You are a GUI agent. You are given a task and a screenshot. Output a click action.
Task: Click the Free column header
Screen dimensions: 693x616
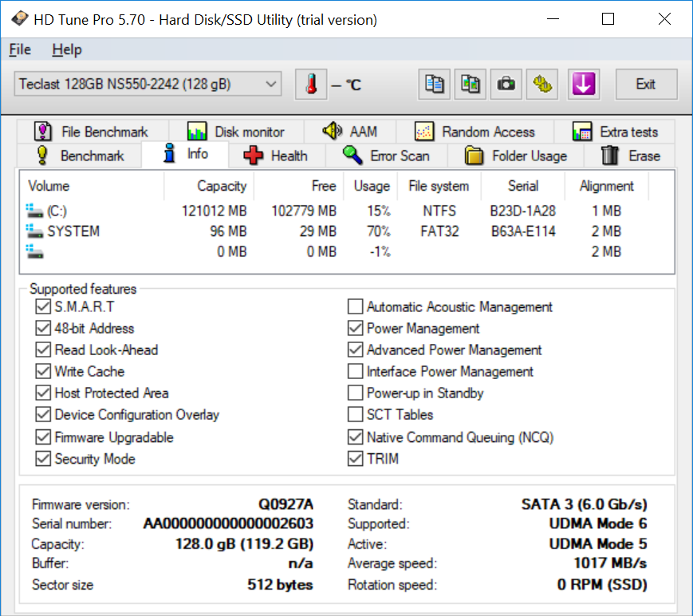tap(298, 186)
